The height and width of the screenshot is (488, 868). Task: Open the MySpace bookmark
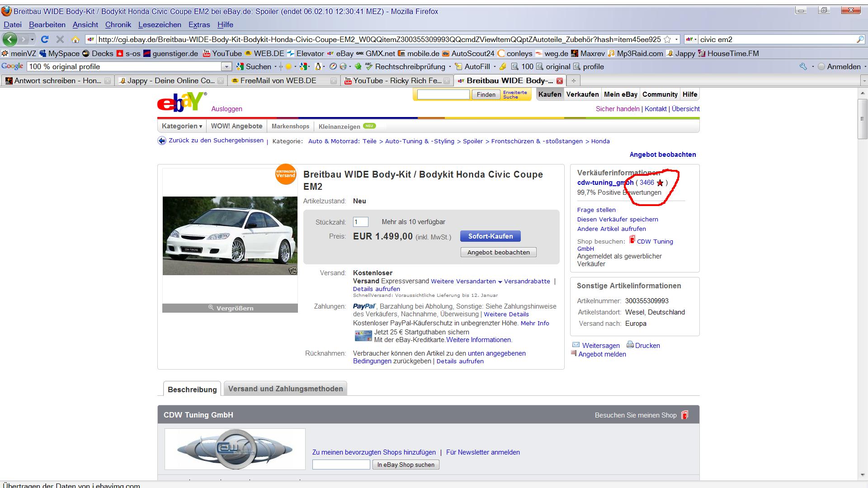point(59,53)
